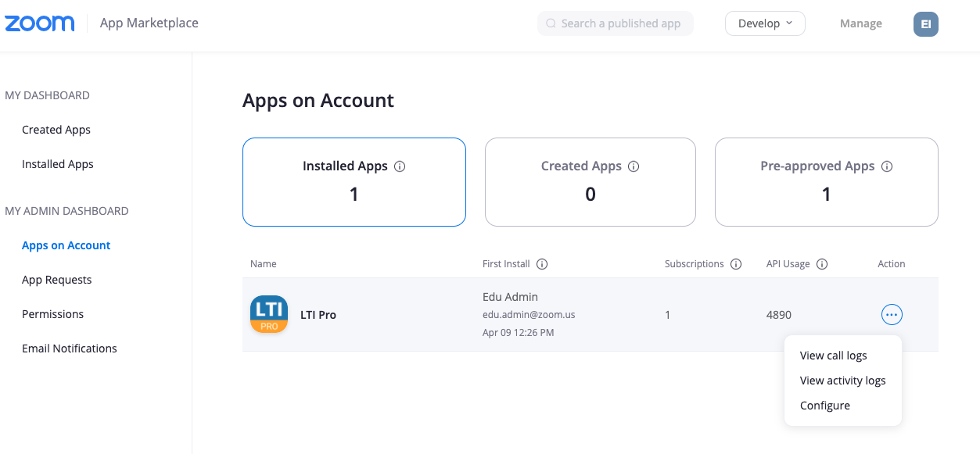This screenshot has width=980, height=454.
Task: Open the three-dot action menu for LTI Pro
Action: tap(892, 314)
